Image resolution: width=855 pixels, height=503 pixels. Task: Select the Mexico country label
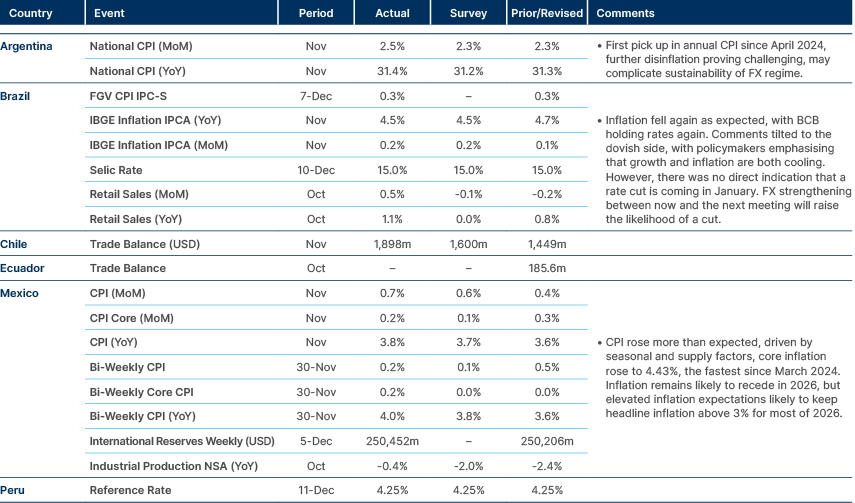20,293
